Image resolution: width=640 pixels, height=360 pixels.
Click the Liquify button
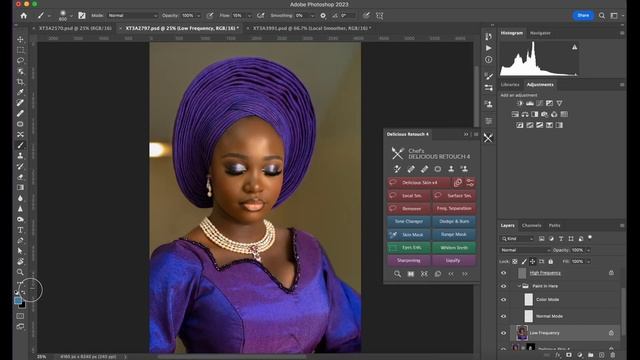click(454, 260)
